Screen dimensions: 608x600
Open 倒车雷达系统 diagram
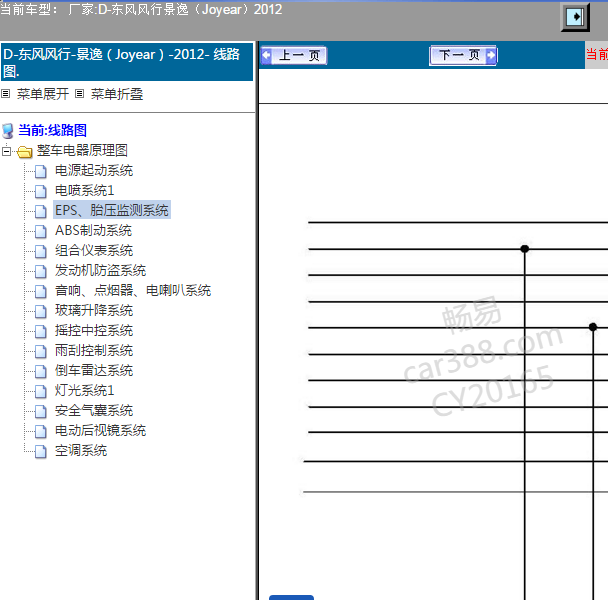point(94,370)
